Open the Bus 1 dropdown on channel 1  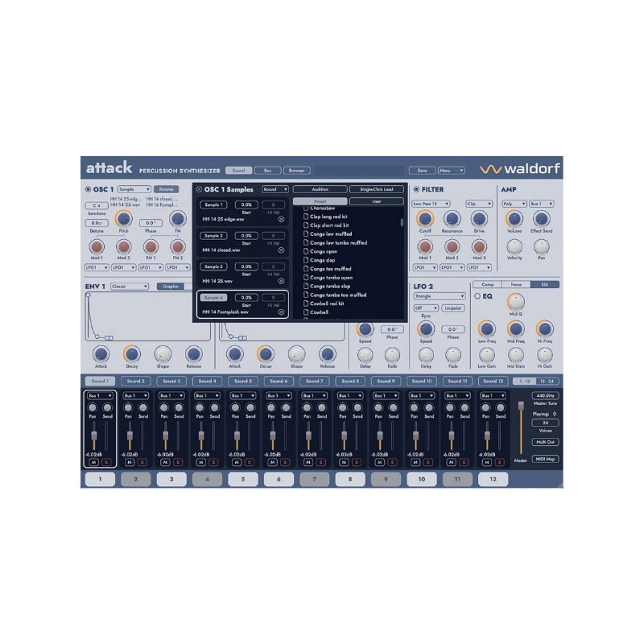point(100,397)
